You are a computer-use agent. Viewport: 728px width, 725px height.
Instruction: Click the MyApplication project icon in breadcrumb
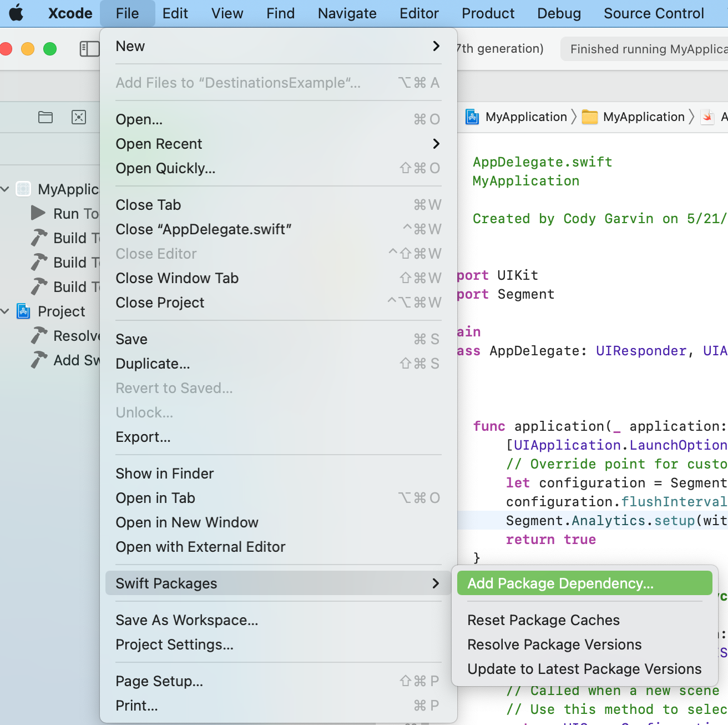point(472,117)
